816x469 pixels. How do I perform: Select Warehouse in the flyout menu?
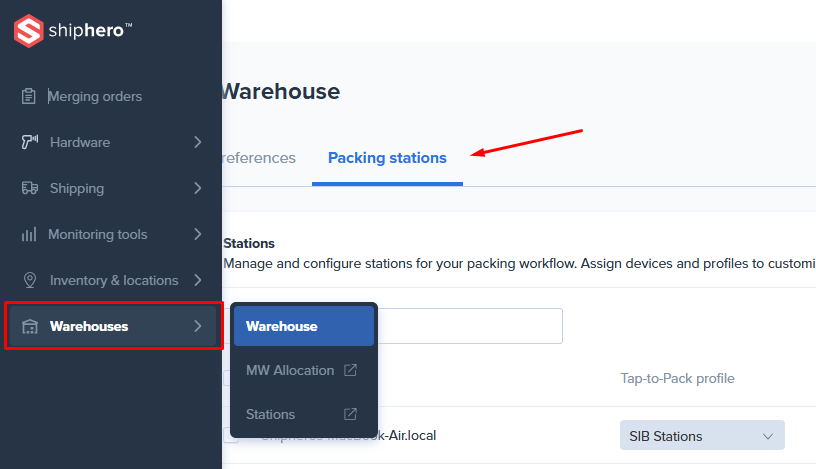(303, 326)
